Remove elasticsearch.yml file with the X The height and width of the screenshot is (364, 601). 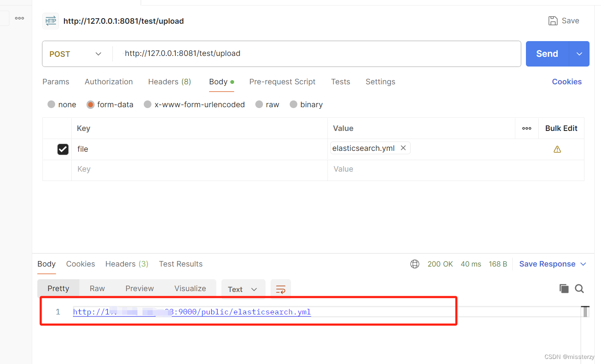[x=403, y=148]
